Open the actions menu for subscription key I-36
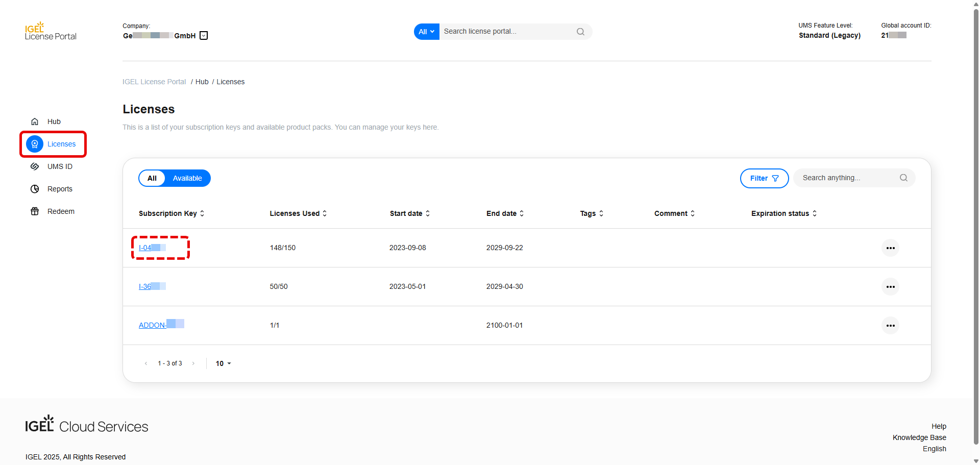Image resolution: width=980 pixels, height=465 pixels. coord(890,286)
